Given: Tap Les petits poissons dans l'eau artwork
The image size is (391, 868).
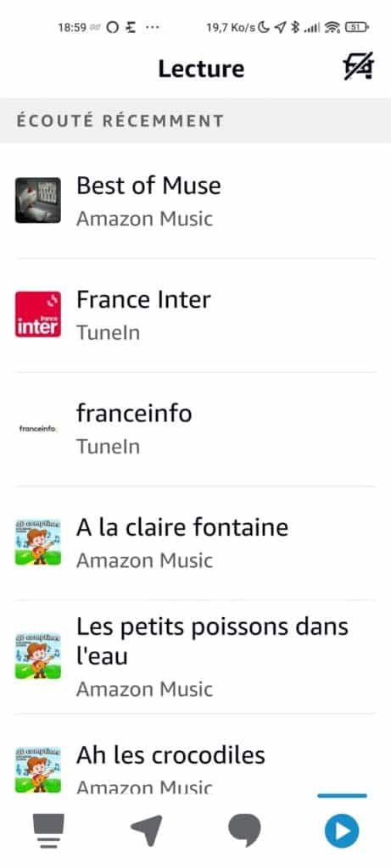Looking at the screenshot, I should pos(37,657).
